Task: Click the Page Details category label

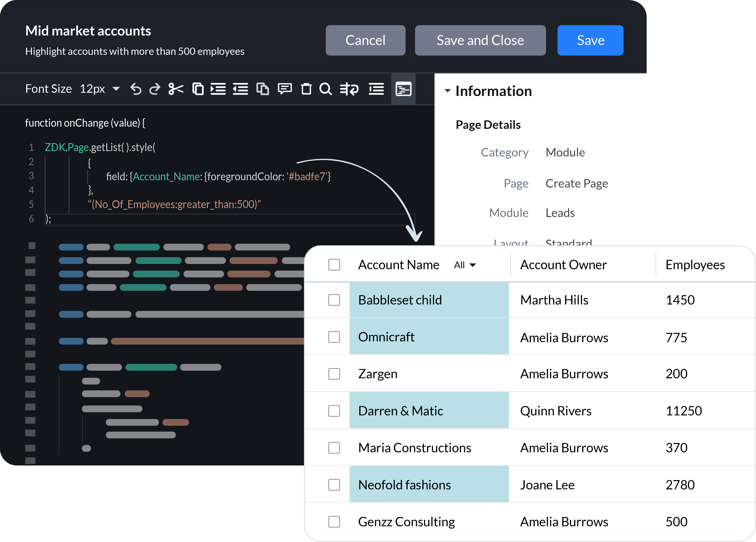Action: coord(505,152)
